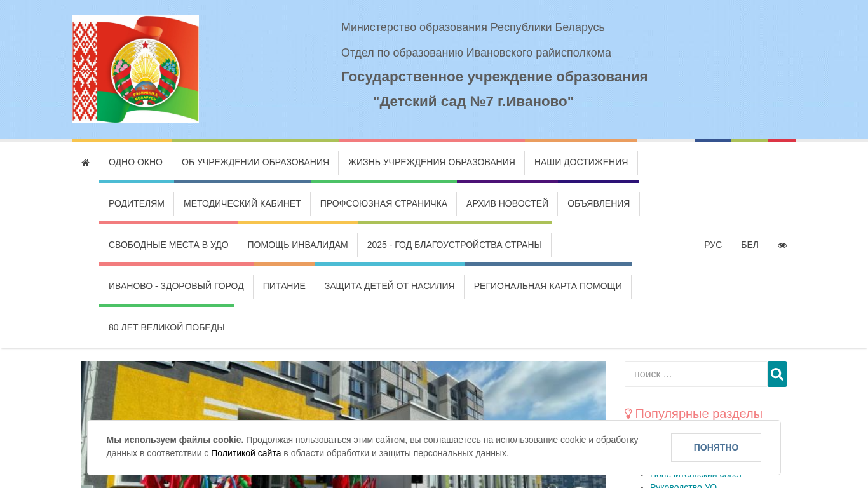Select ЖИЗНЬ УЧРЕЖДЕНИЯ ОБРАЗОВАНИЯ menu item

pyautogui.click(x=431, y=162)
